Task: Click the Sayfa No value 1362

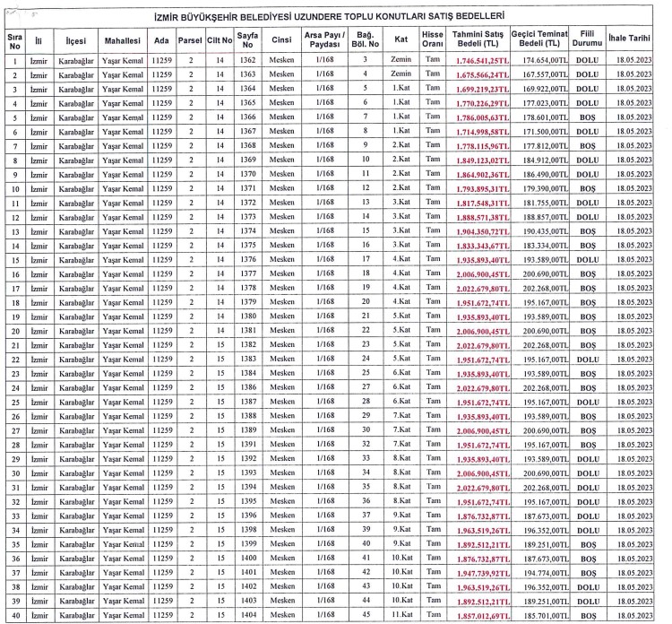Action: click(247, 60)
